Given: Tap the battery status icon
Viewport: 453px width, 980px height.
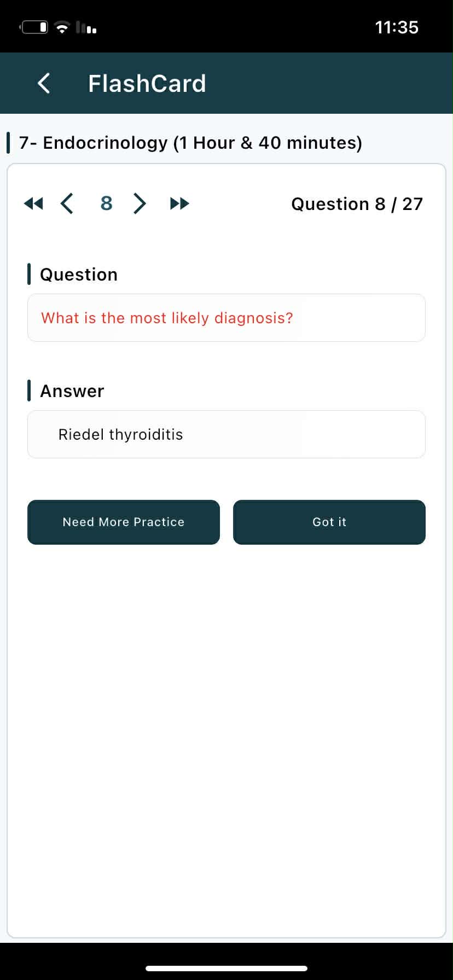Looking at the screenshot, I should pyautogui.click(x=34, y=27).
